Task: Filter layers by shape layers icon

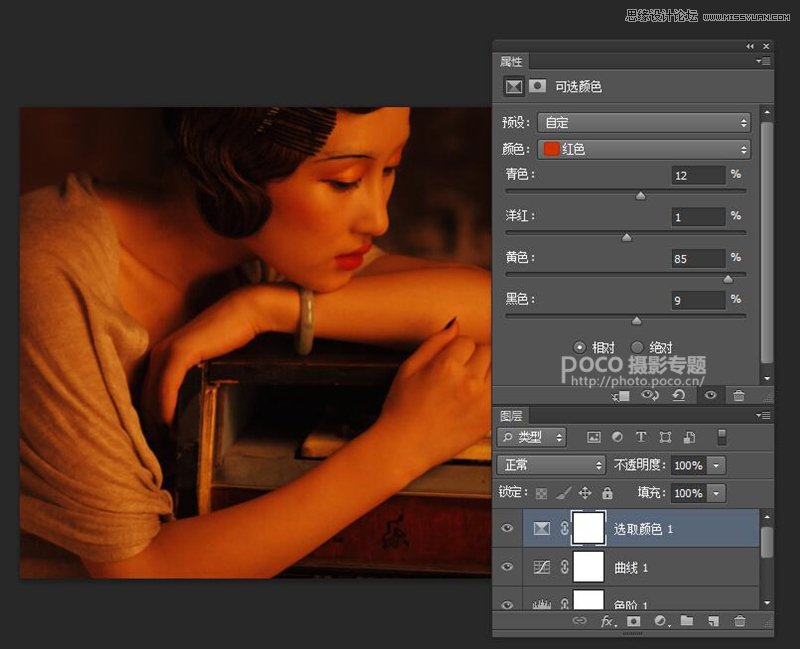Action: click(665, 437)
